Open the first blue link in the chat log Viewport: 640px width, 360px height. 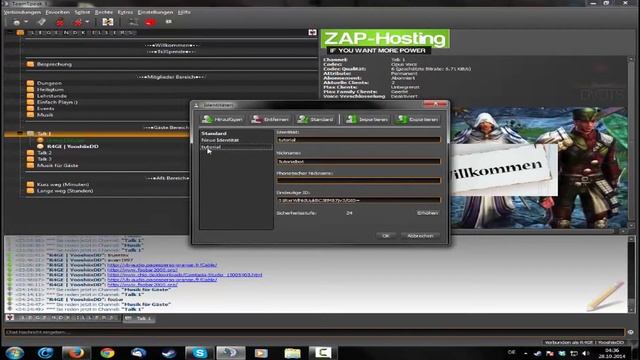[x=162, y=265]
